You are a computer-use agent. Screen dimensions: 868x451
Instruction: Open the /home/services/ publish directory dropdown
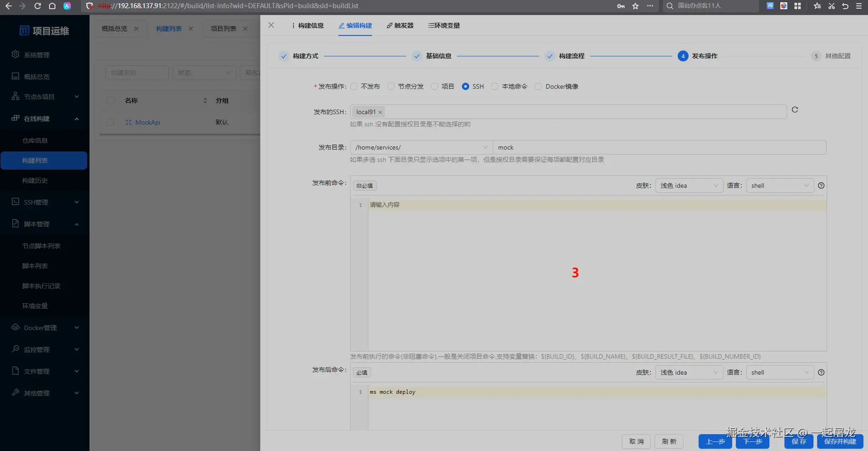pos(422,147)
